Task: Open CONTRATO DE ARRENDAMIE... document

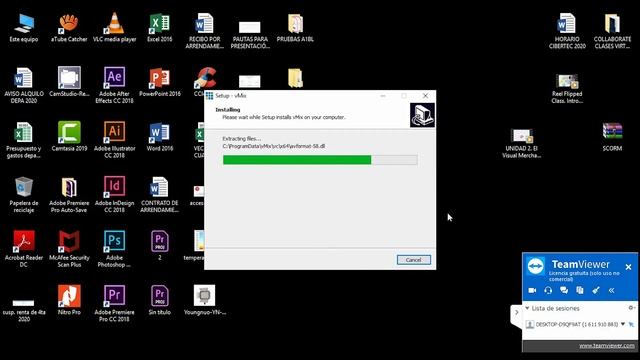Action: 160,195
